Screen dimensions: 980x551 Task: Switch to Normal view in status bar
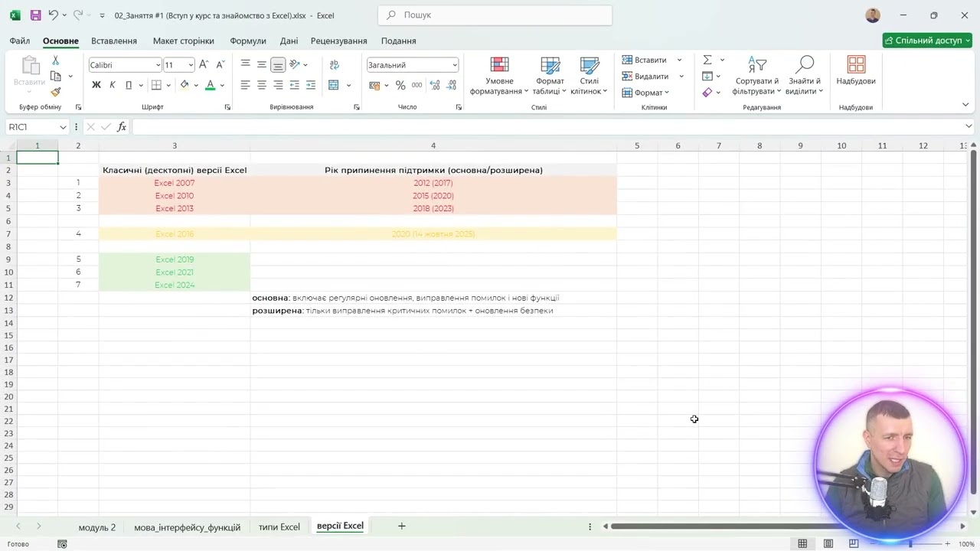coord(802,544)
